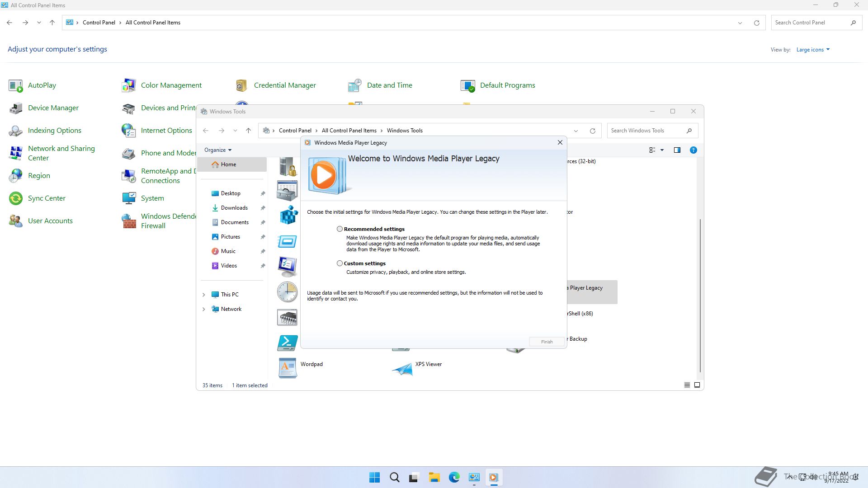Close the Windows Media Player Legacy dialog

point(560,142)
